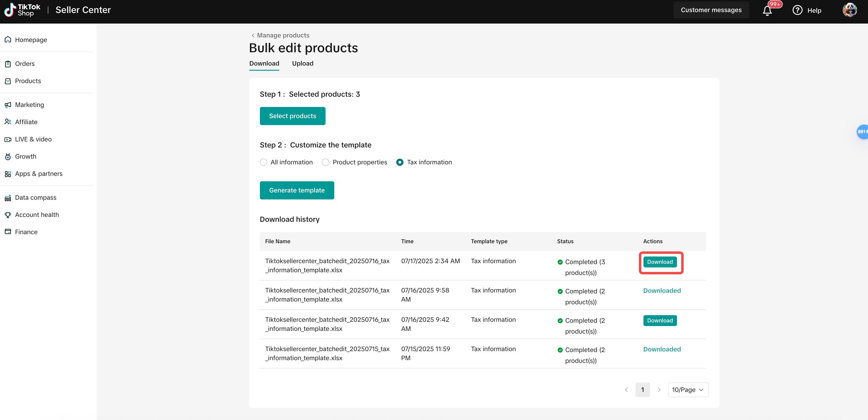
Task: Select the Product properties radio button
Action: (325, 162)
